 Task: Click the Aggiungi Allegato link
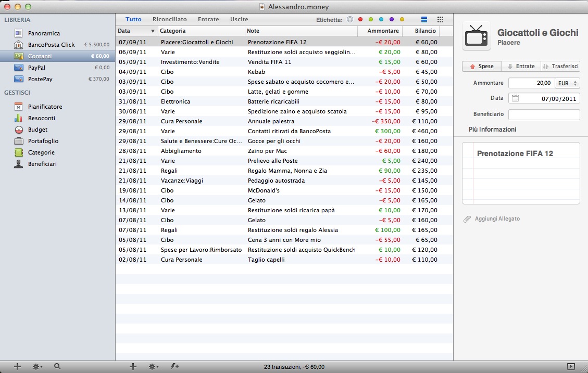pos(497,218)
